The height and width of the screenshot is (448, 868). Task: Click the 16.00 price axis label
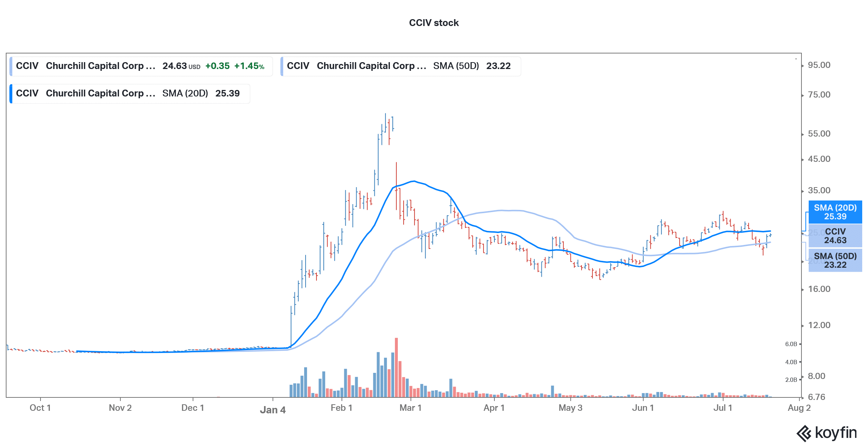click(819, 289)
